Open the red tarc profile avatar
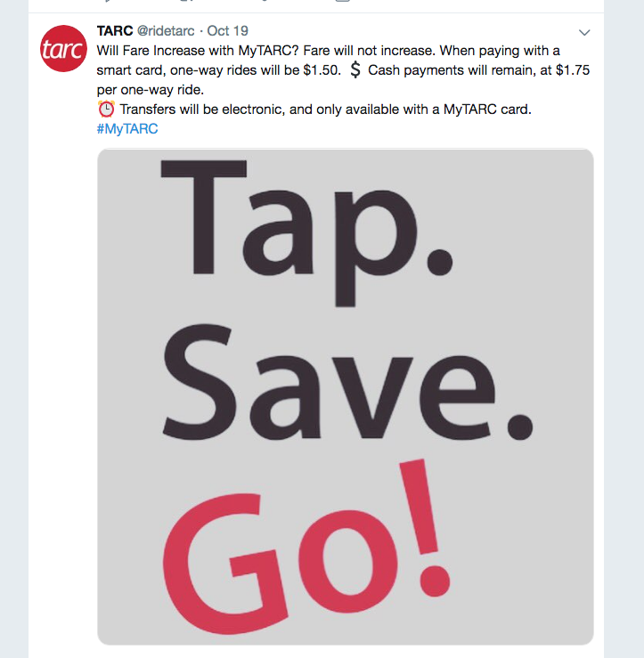This screenshot has height=658, width=644. [x=63, y=49]
